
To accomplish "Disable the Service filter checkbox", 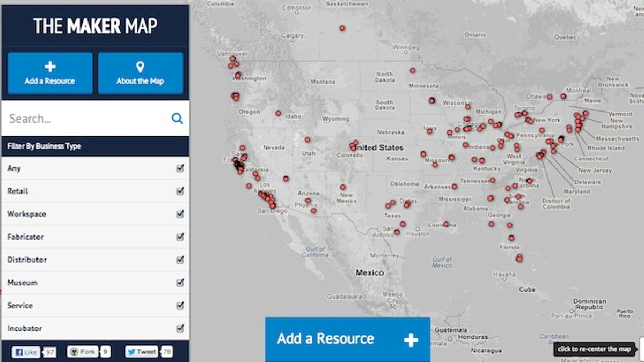I will pos(180,305).
